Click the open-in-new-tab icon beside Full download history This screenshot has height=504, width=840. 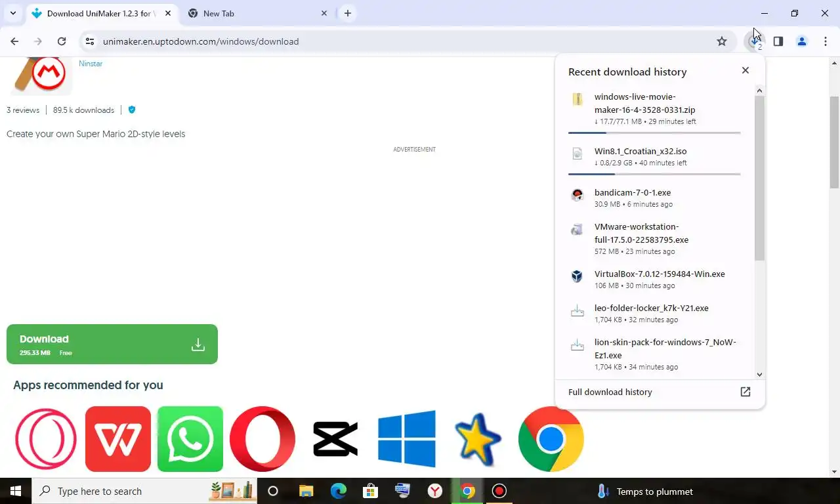tap(745, 392)
